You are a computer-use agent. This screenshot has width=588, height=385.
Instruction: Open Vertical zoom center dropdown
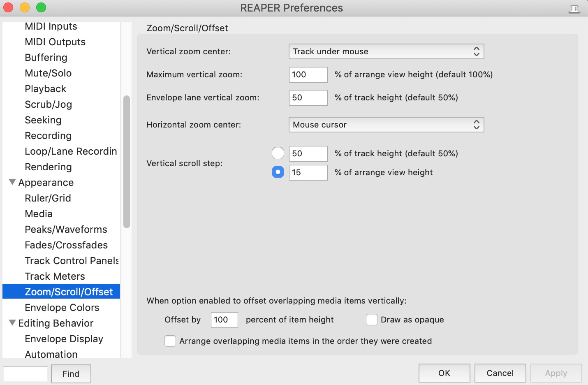pyautogui.click(x=387, y=51)
